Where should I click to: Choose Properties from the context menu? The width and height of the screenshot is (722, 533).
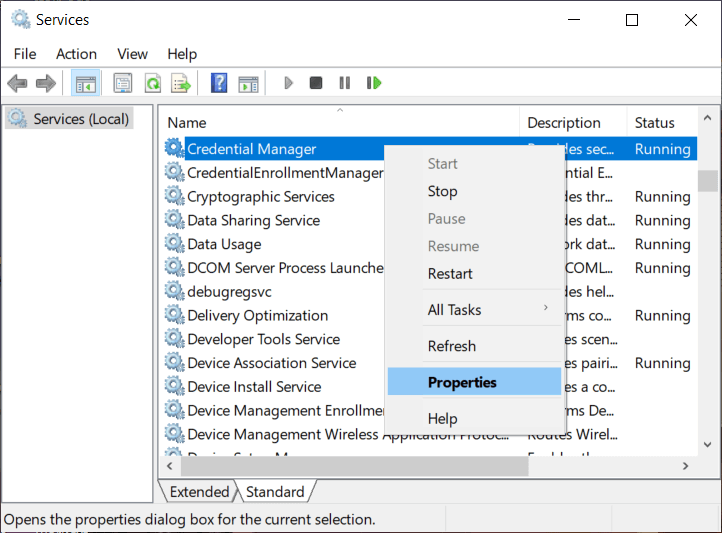[x=462, y=382]
